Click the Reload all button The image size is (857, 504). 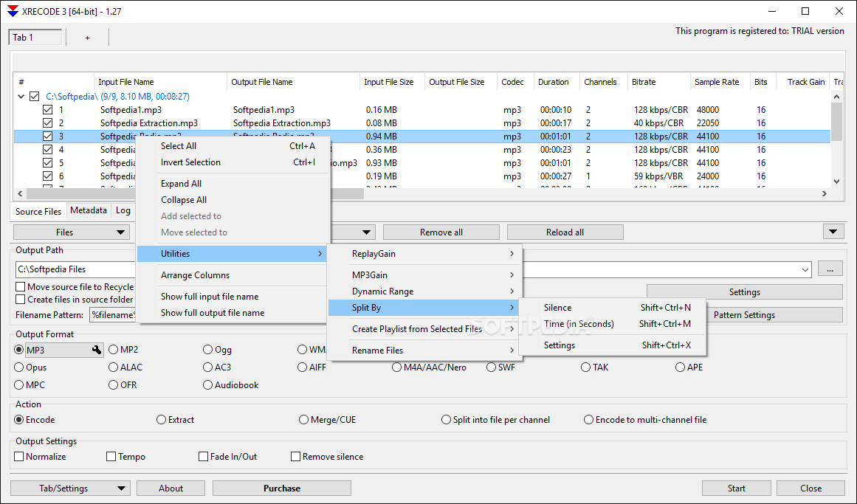(x=565, y=232)
